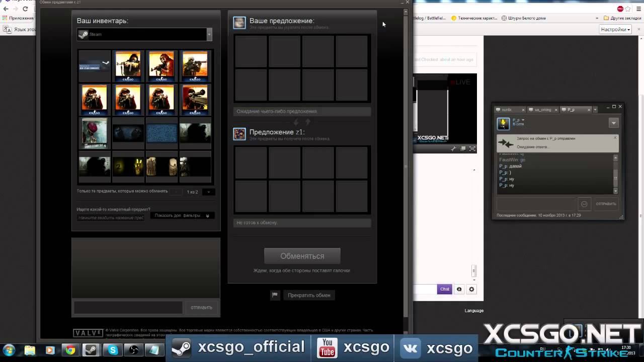This screenshot has height=362, width=644.
Task: Open the Steam inventory selector dropdown
Action: pos(144,34)
